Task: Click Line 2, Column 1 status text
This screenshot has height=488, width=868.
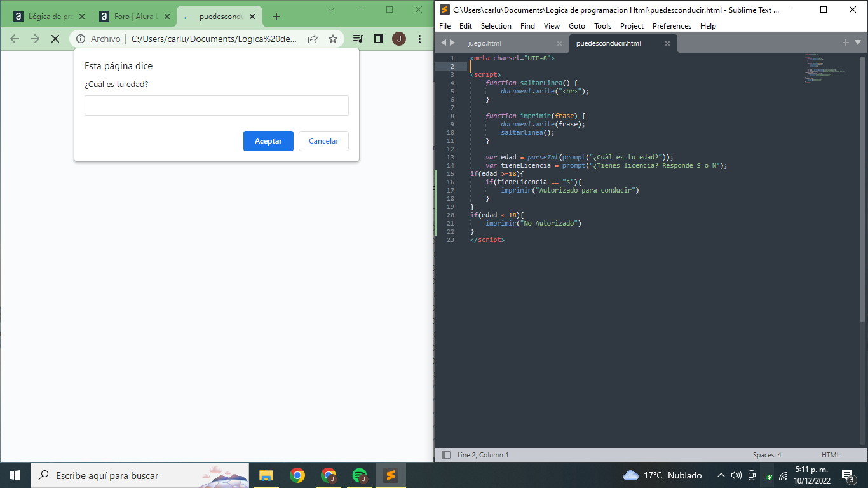Action: [x=483, y=455]
